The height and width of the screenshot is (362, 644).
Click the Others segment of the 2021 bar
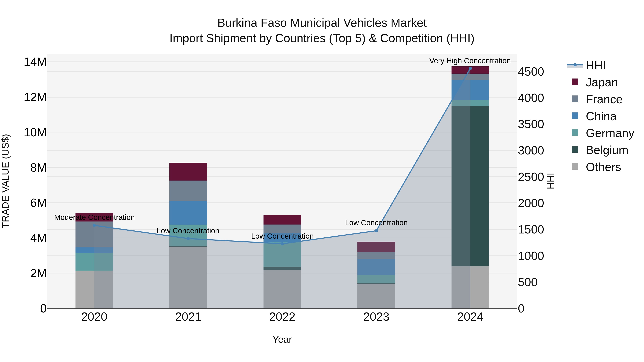click(x=188, y=277)
